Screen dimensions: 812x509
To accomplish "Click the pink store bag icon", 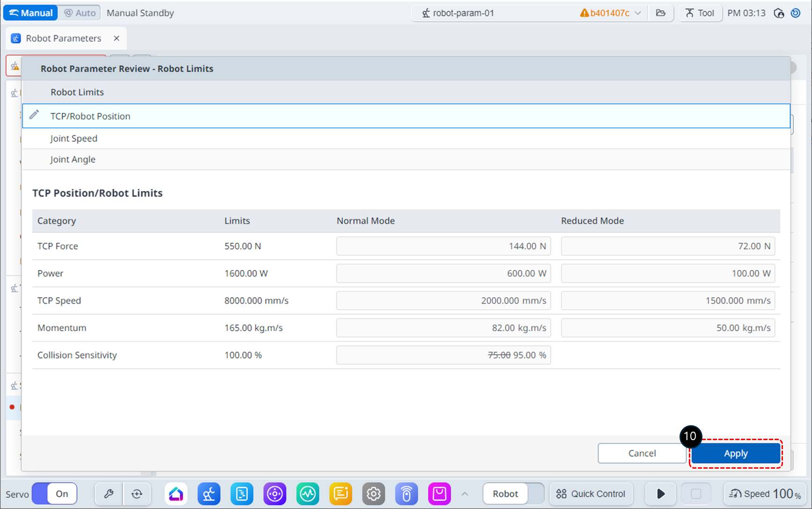I will pyautogui.click(x=439, y=494).
